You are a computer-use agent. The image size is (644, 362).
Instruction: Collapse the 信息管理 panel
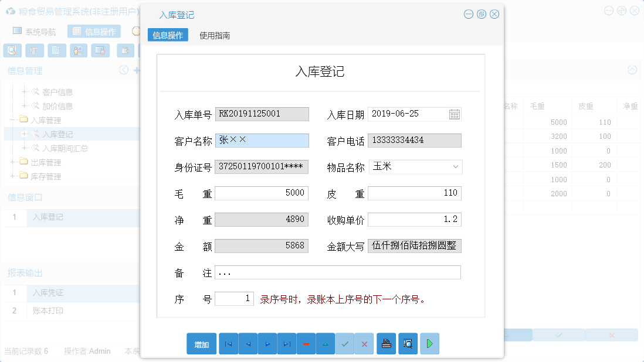pyautogui.click(x=123, y=70)
